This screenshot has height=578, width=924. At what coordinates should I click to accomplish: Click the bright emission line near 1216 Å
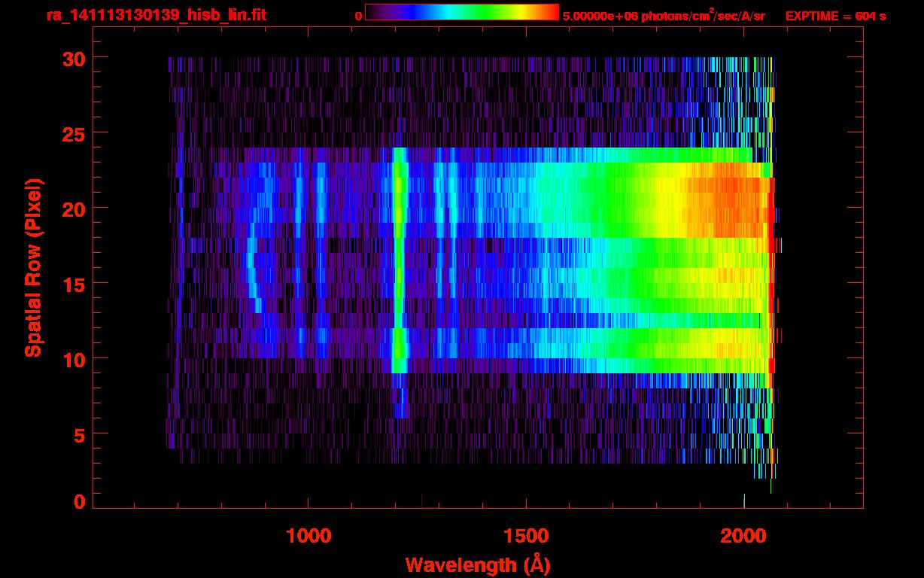point(400,260)
